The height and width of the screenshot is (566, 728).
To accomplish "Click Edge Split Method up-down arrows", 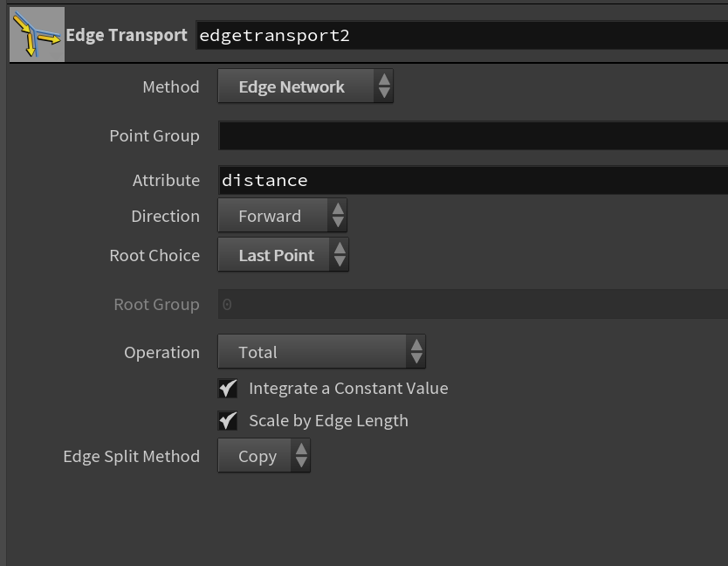I will coord(301,455).
